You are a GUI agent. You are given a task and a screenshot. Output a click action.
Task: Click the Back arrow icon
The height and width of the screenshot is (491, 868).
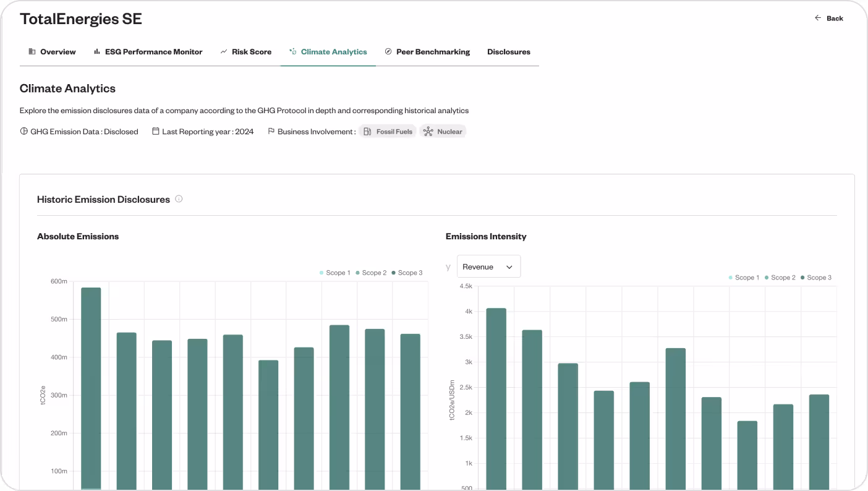[818, 18]
